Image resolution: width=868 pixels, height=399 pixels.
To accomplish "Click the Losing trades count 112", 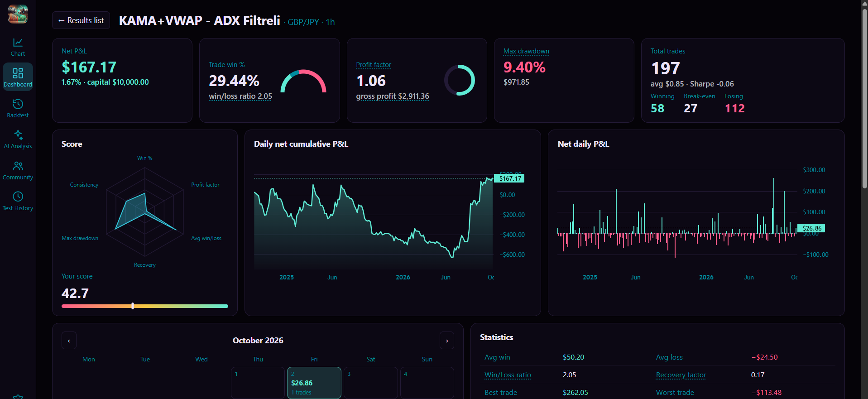I will tap(734, 108).
